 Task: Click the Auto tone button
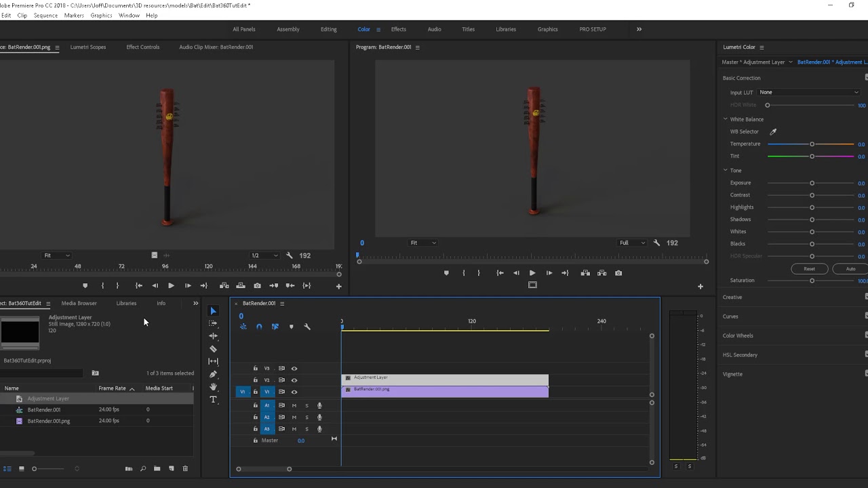pos(850,269)
